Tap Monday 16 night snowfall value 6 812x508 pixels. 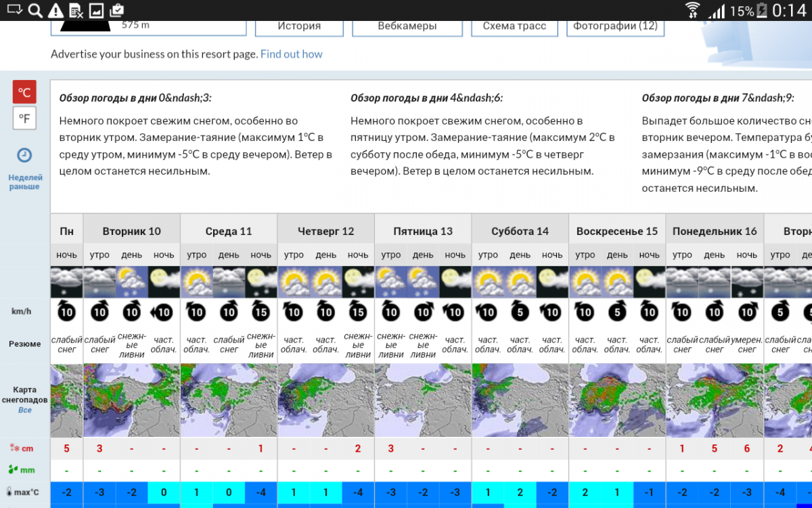747,448
